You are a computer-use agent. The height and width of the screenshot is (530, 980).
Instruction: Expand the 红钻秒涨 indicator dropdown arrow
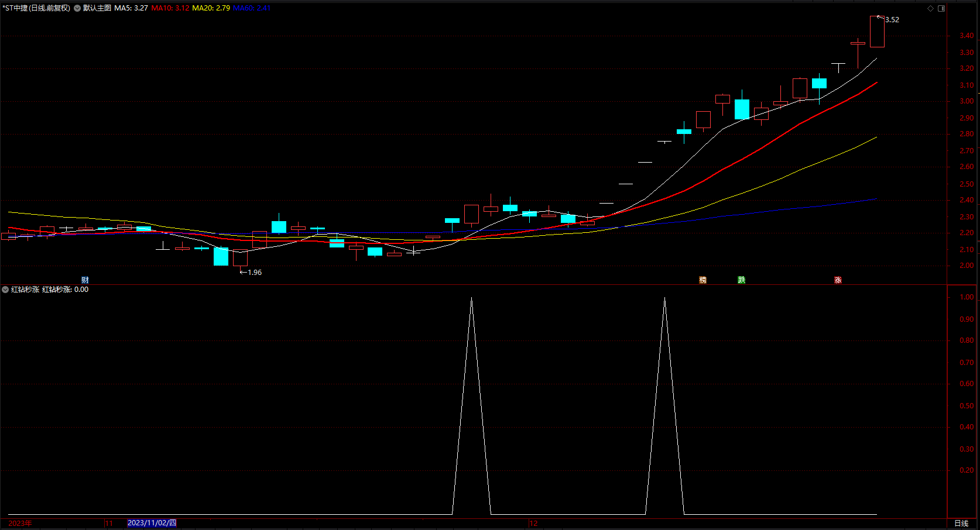tap(5, 290)
